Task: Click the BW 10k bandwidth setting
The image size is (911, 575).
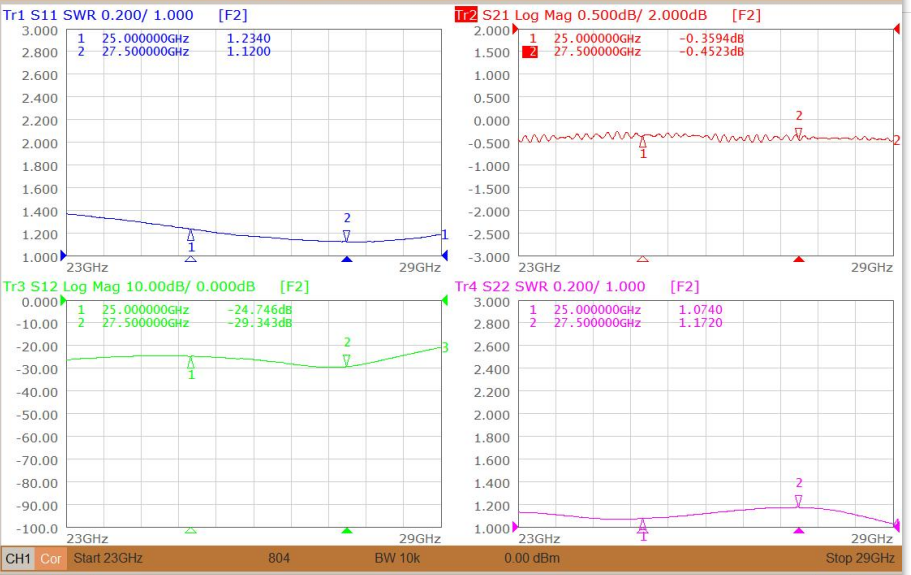Action: (397, 558)
